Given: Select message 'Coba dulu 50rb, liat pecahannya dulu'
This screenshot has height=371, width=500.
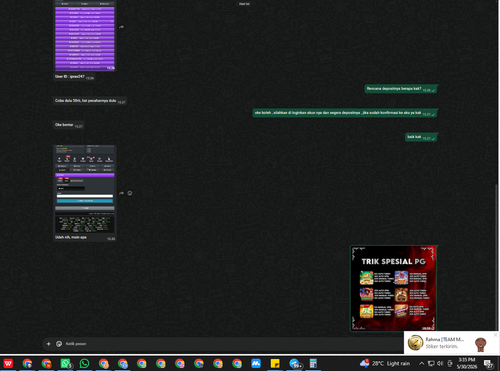Looking at the screenshot, I should pyautogui.click(x=90, y=101).
